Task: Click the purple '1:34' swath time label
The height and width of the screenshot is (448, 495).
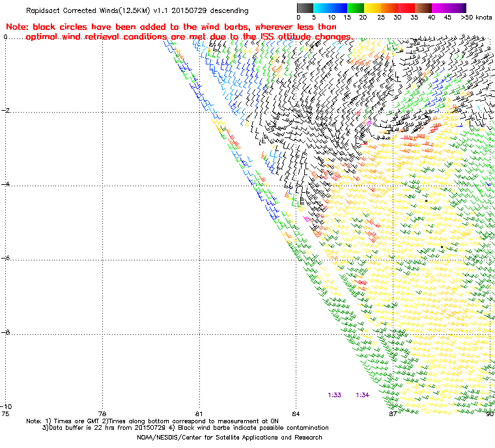Action: [362, 395]
